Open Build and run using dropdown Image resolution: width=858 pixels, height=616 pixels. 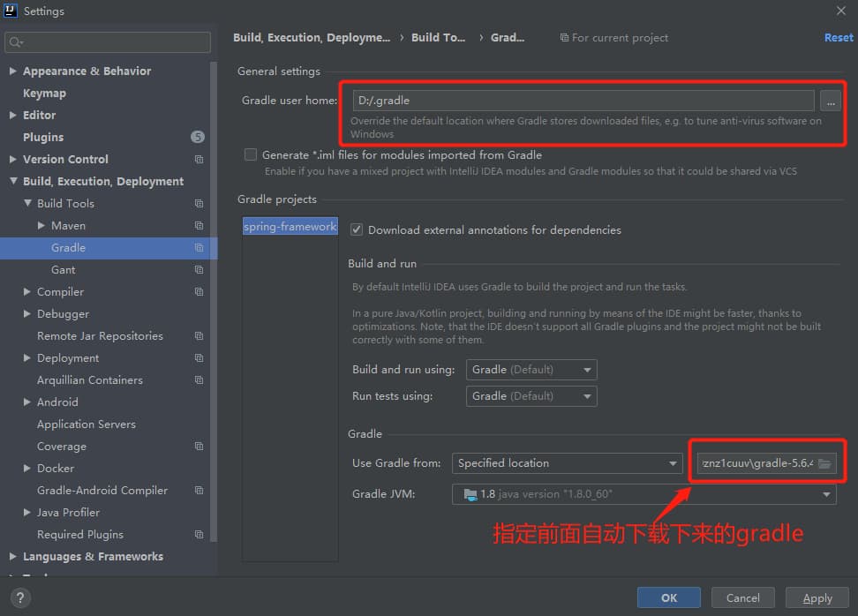tap(531, 370)
